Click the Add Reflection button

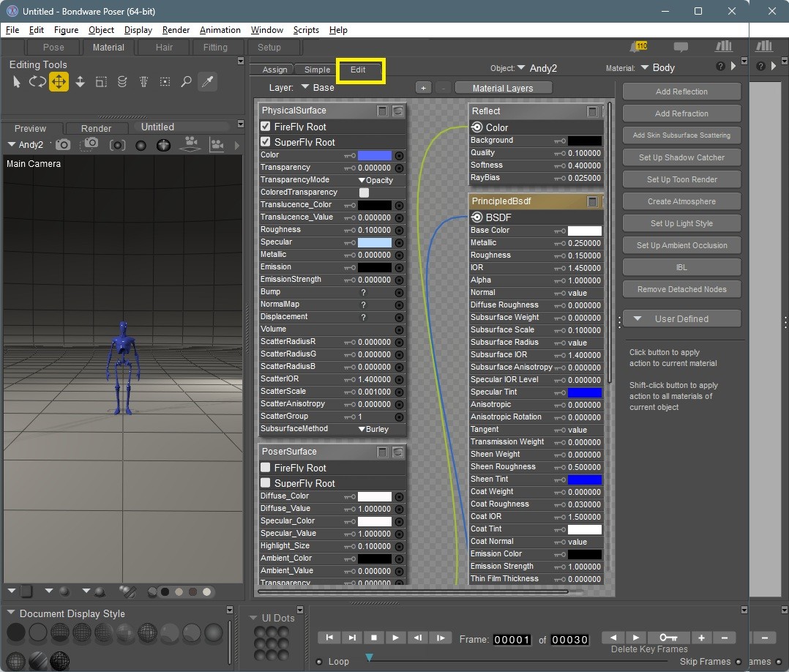click(x=681, y=92)
